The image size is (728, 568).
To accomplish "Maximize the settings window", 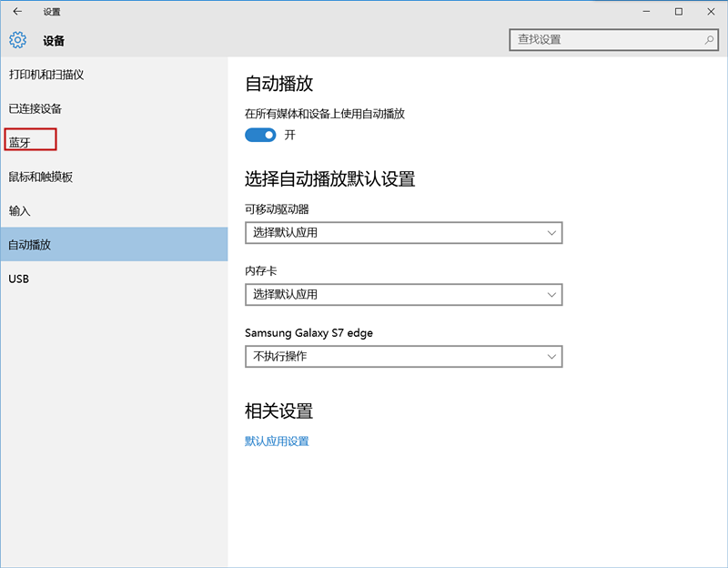I will tap(679, 12).
